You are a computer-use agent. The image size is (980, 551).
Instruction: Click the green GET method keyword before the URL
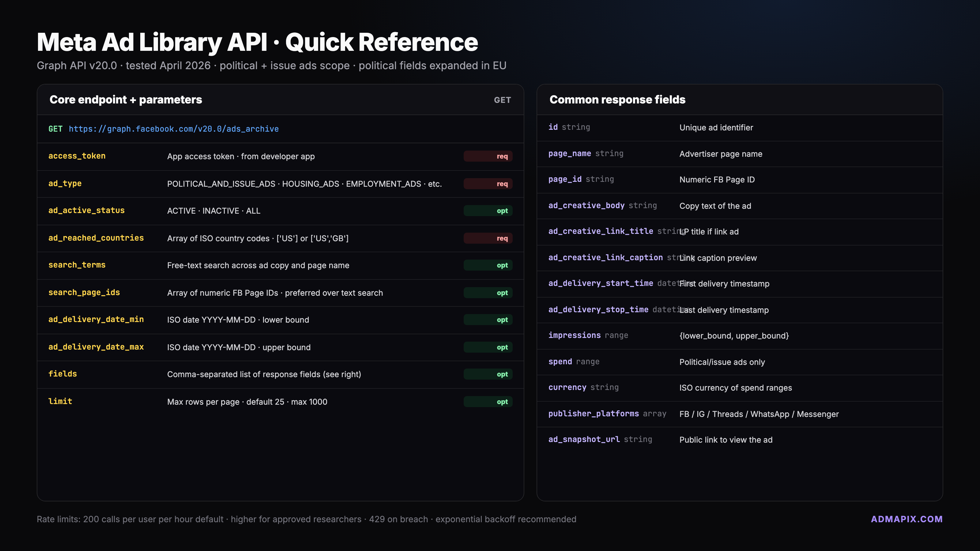tap(55, 129)
